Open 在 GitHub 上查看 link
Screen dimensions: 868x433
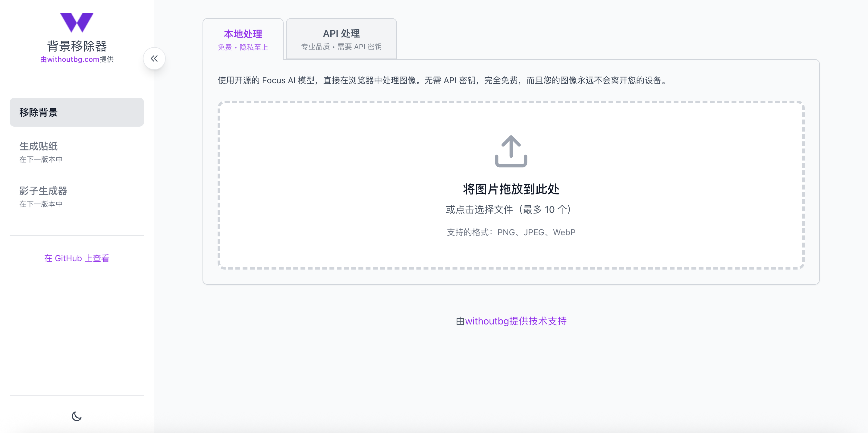[x=77, y=258]
